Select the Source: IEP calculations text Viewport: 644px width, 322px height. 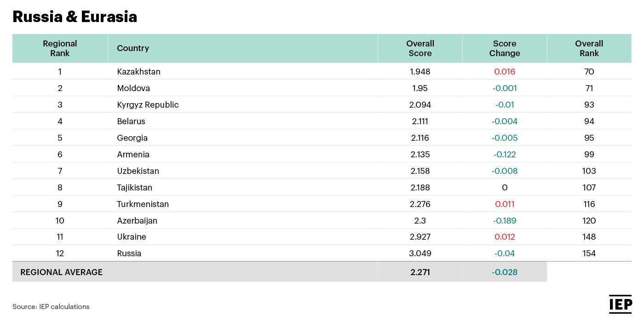(x=51, y=307)
